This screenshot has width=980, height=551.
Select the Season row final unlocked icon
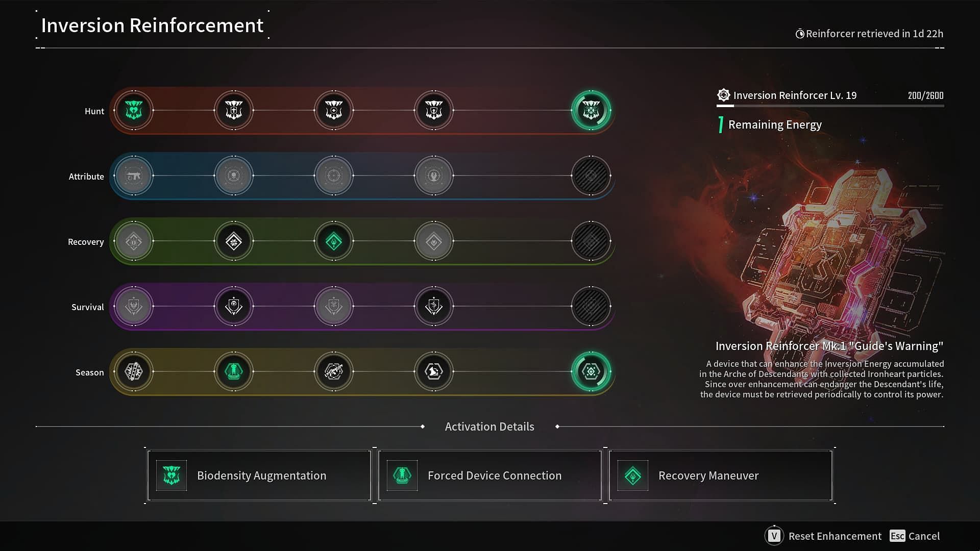(x=590, y=371)
